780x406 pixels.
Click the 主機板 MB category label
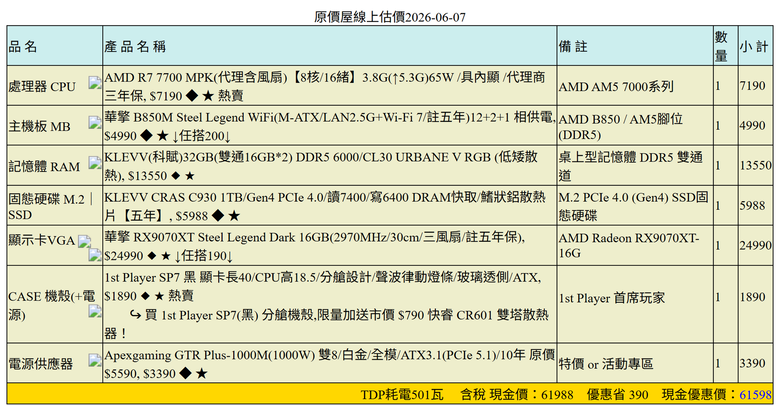[39, 126]
